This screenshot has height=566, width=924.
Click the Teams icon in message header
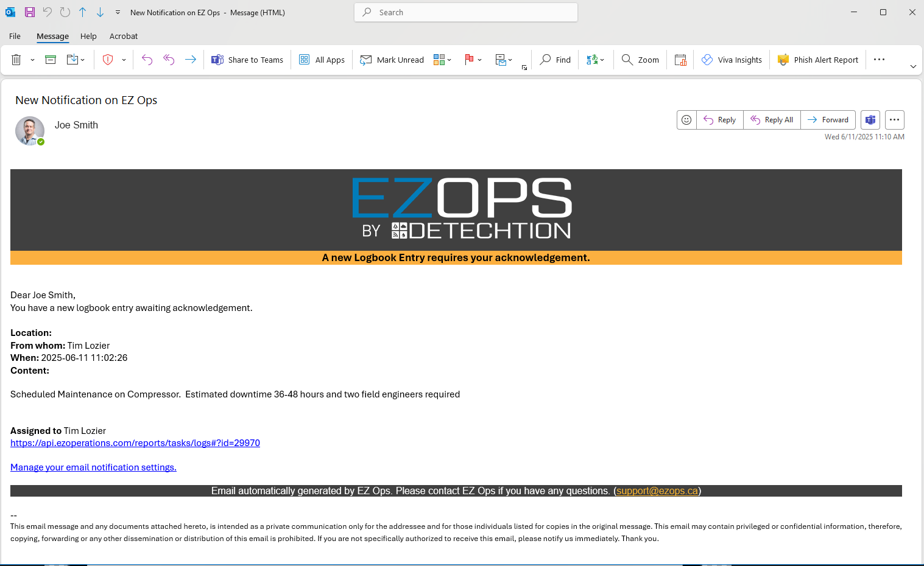[x=870, y=120]
